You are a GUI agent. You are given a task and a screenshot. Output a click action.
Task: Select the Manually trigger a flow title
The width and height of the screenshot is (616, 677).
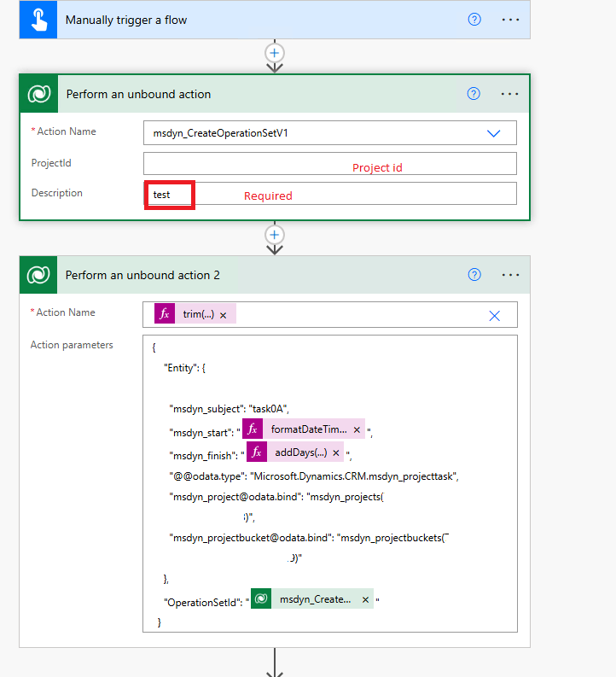[126, 20]
